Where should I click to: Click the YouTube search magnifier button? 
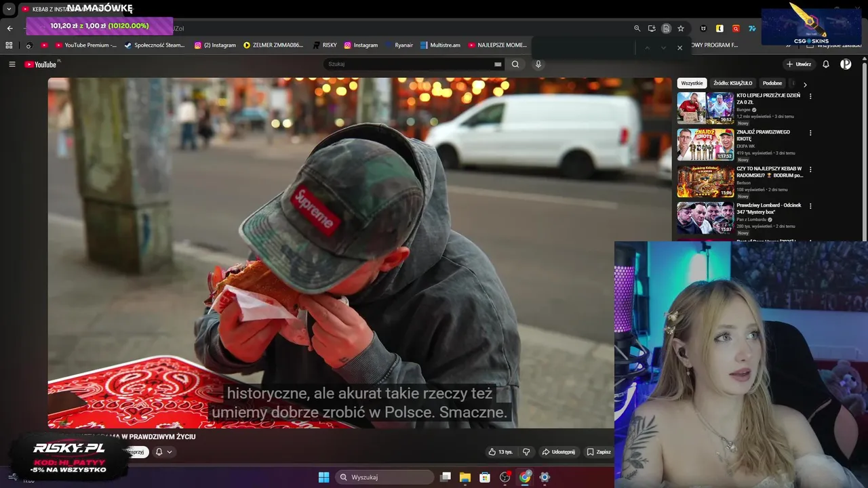[515, 64]
